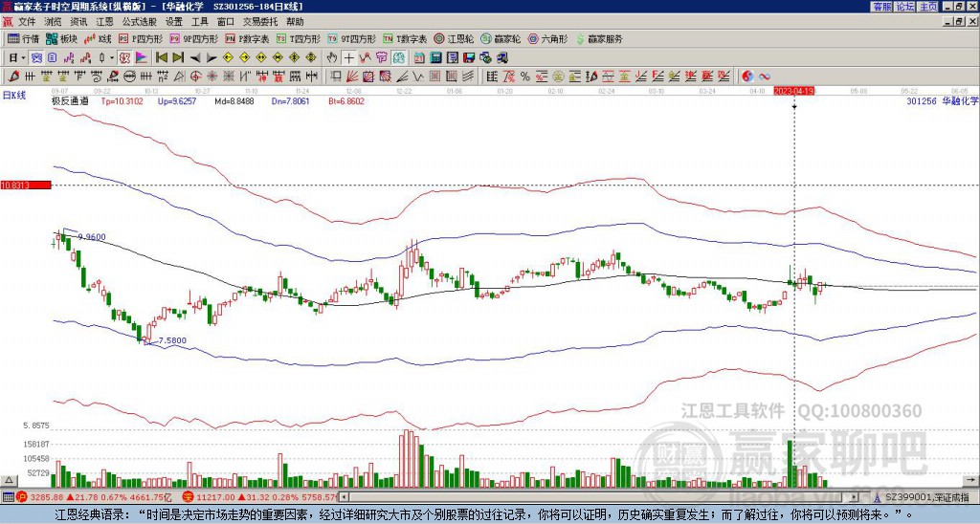Toggle the 权 adjustment button
980x524 pixels.
(124, 57)
